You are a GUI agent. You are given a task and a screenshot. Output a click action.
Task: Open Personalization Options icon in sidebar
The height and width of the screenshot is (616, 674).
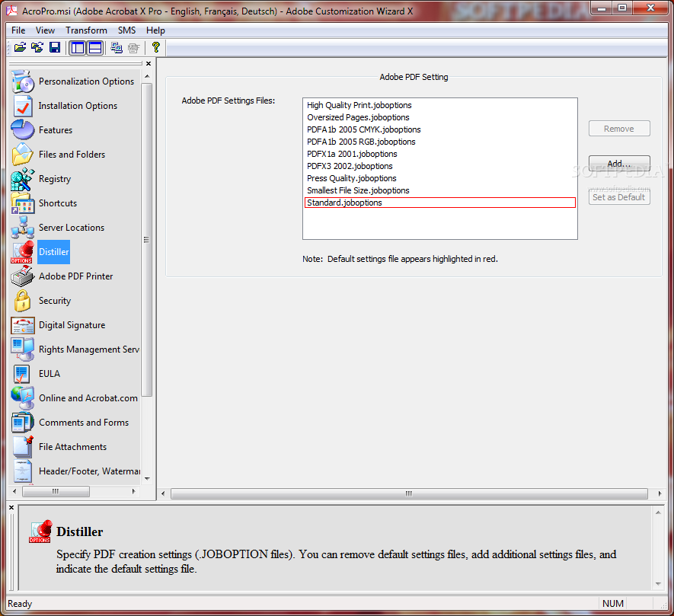23,81
